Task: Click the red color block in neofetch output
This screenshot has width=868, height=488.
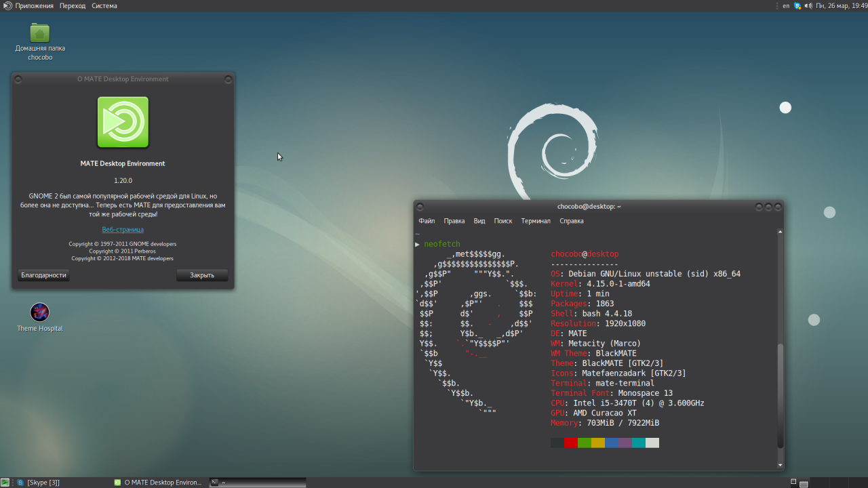Action: pos(571,443)
